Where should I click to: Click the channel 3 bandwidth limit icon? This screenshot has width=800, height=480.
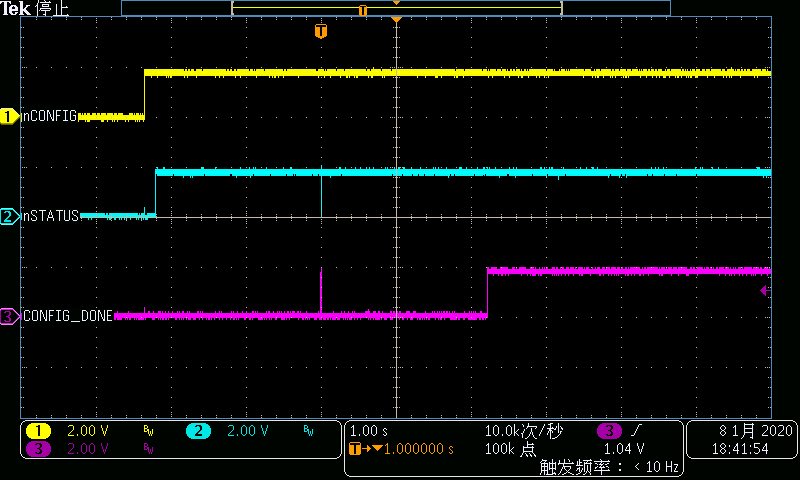(x=148, y=449)
